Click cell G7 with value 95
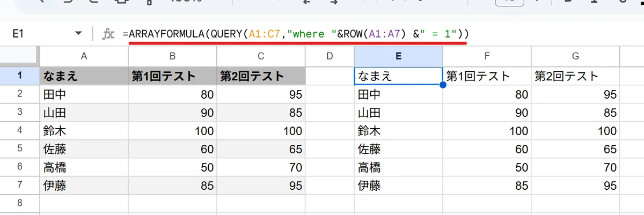This screenshot has height=215, width=644. [575, 186]
